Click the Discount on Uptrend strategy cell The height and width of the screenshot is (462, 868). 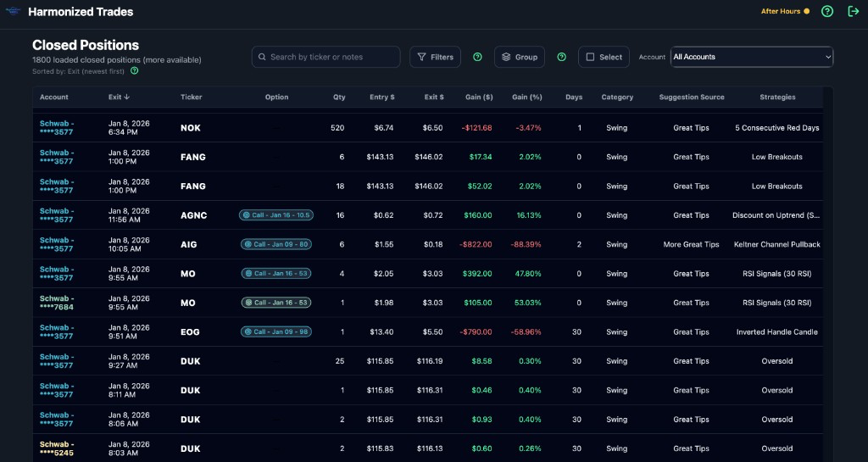776,215
